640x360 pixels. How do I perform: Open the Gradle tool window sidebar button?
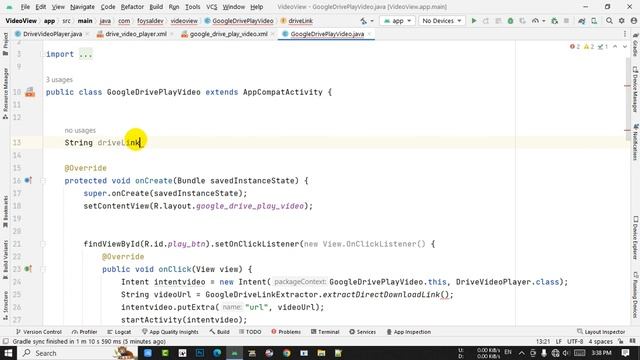tap(635, 45)
